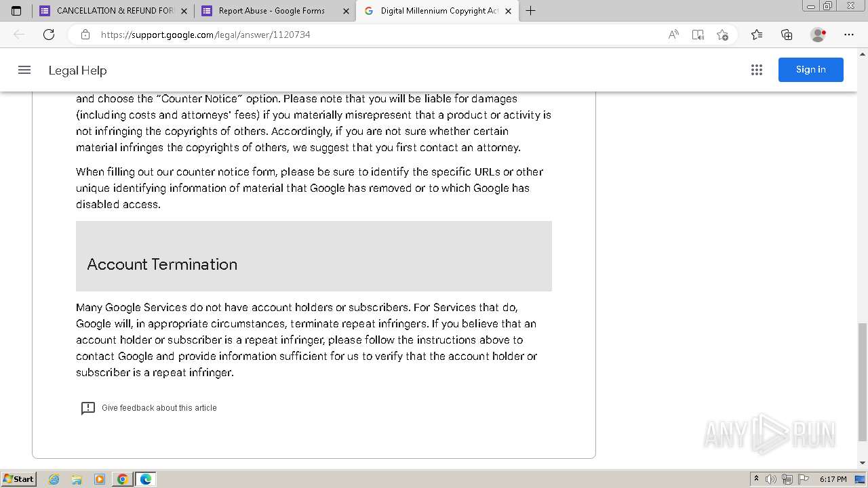Image resolution: width=868 pixels, height=488 pixels.
Task: Activate Read aloud in address bar
Action: click(x=673, y=35)
